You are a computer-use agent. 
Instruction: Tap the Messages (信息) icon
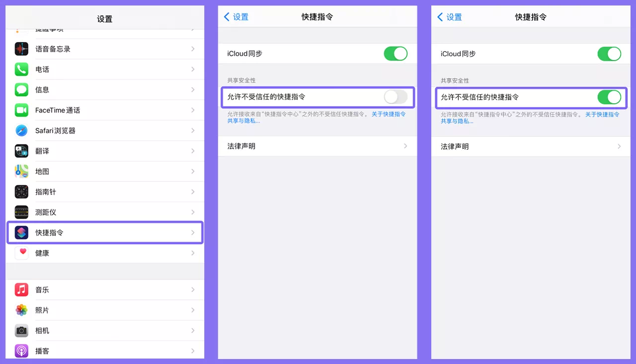tap(21, 89)
